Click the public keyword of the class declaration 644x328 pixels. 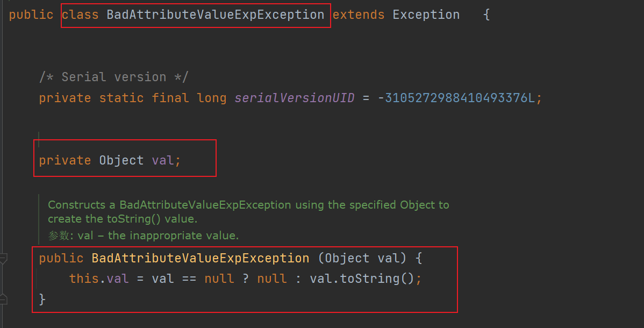coord(31,15)
